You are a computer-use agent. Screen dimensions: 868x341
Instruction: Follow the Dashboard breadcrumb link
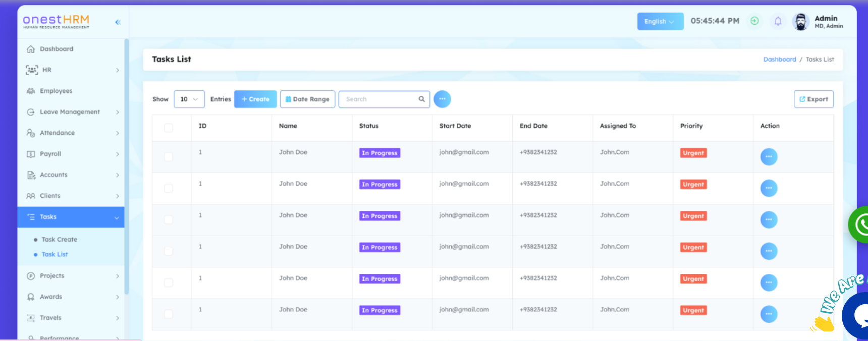coord(779,60)
